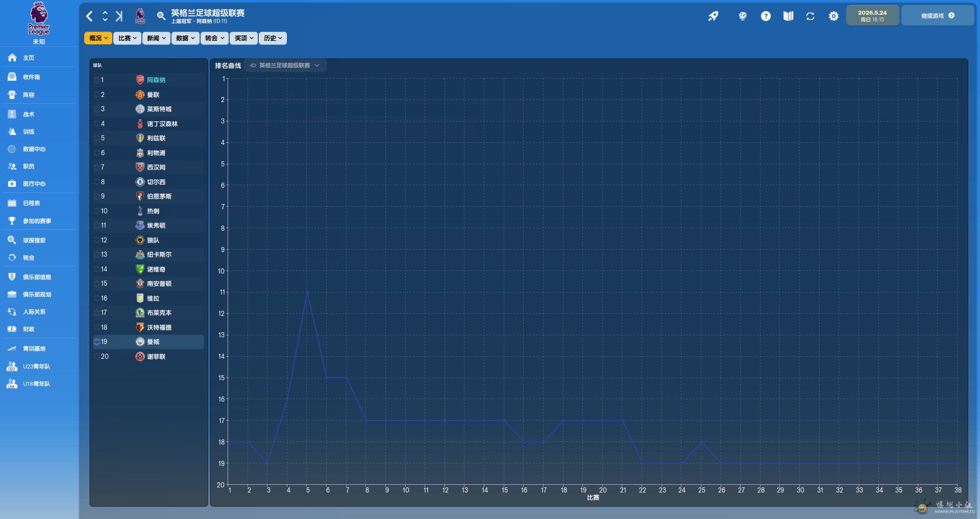Select 战术 in the left sidebar

point(29,114)
